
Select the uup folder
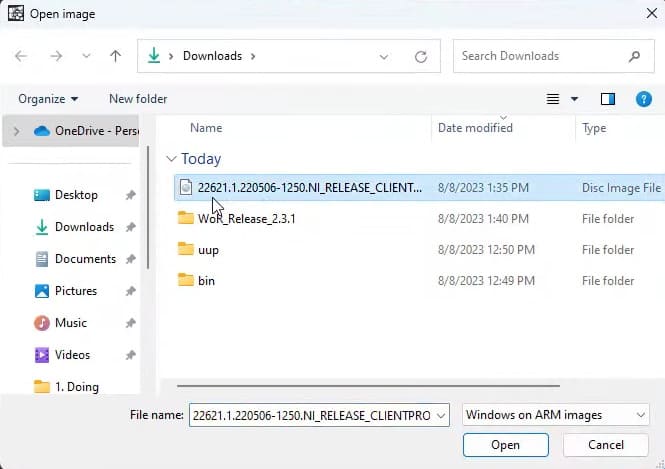point(209,250)
